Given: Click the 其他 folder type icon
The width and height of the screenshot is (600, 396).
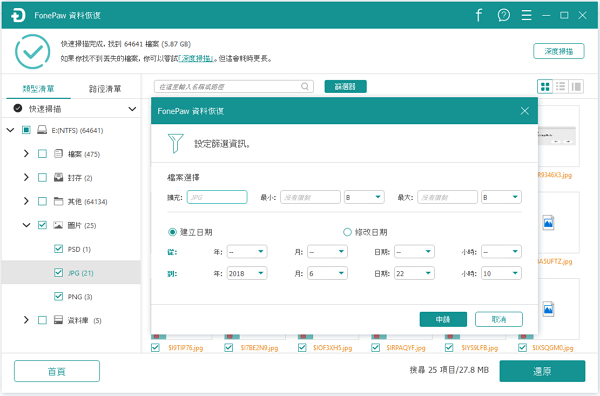Looking at the screenshot, I should click(x=58, y=201).
